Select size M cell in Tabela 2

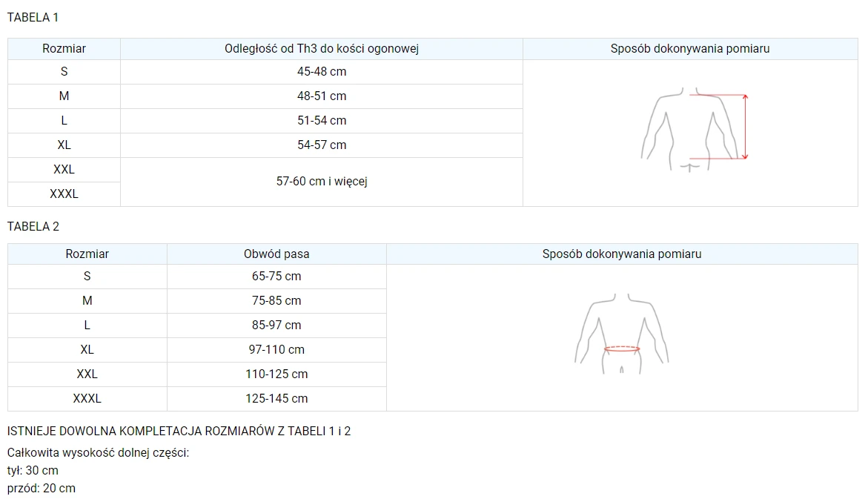87,301
